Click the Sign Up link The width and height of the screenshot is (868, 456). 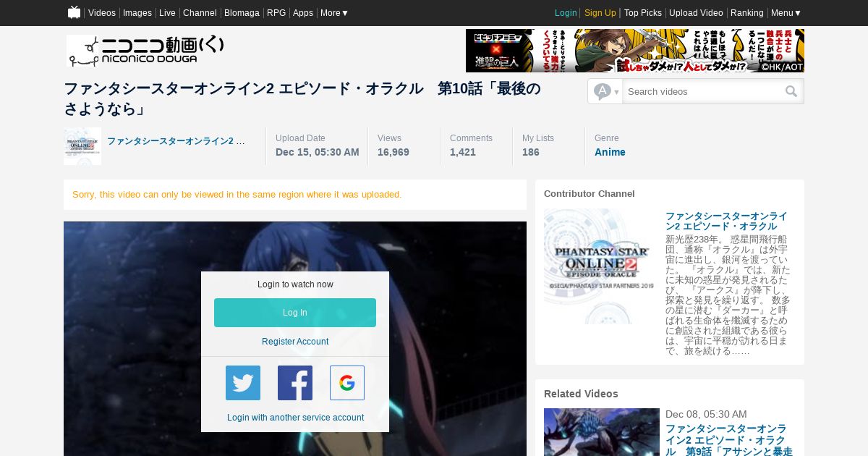pyautogui.click(x=600, y=13)
